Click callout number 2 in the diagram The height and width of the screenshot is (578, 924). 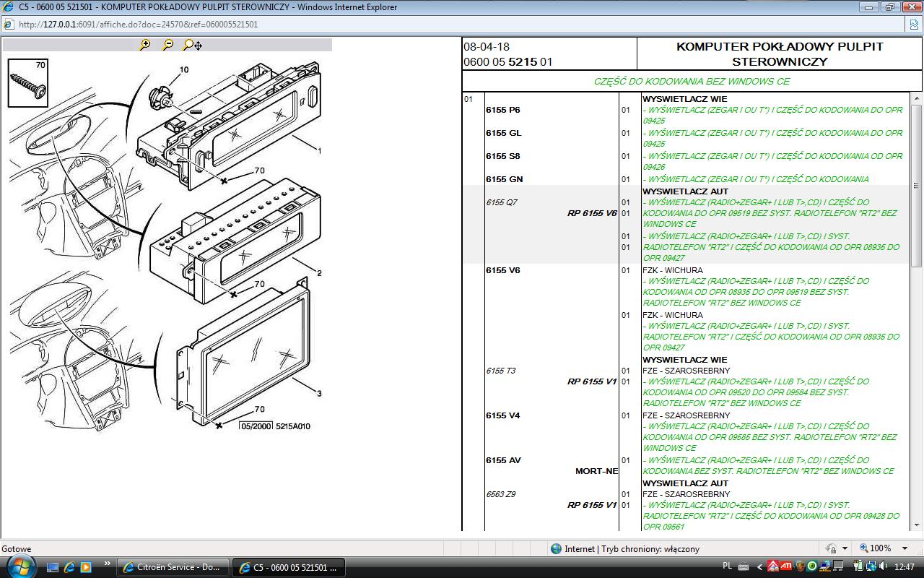point(319,273)
